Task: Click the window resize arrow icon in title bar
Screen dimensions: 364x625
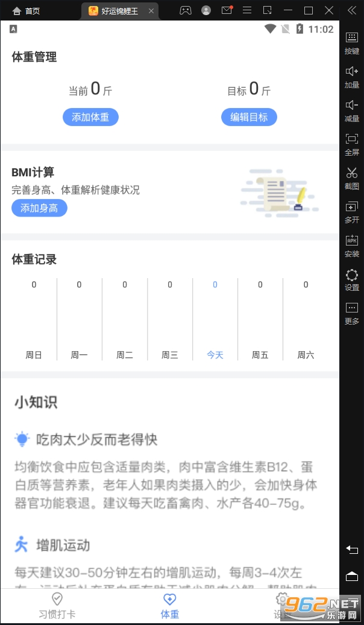Action: tap(268, 10)
